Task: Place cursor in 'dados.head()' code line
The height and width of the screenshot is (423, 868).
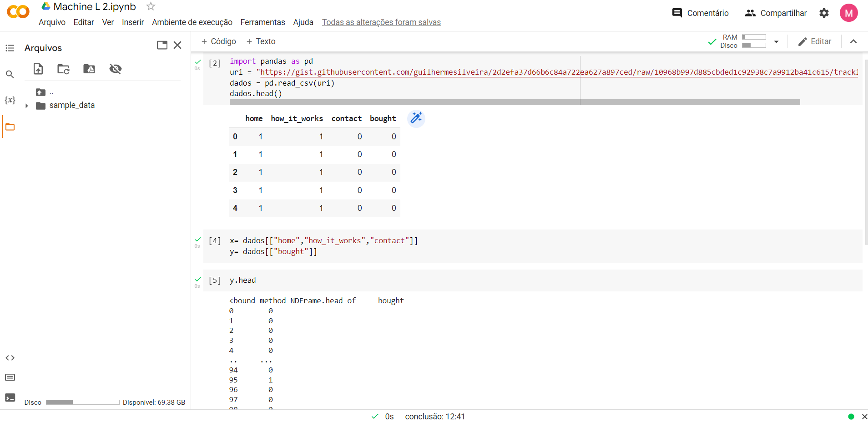Action: pos(256,93)
